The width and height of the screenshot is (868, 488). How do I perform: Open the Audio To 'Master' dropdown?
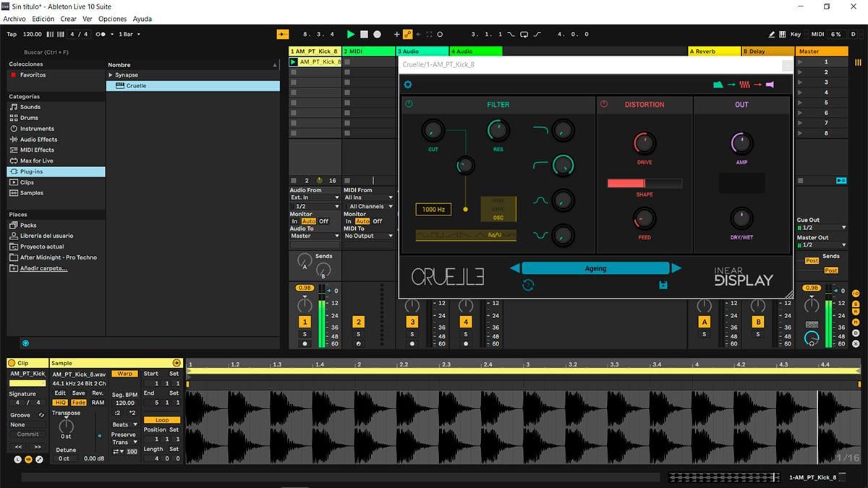pyautogui.click(x=315, y=236)
